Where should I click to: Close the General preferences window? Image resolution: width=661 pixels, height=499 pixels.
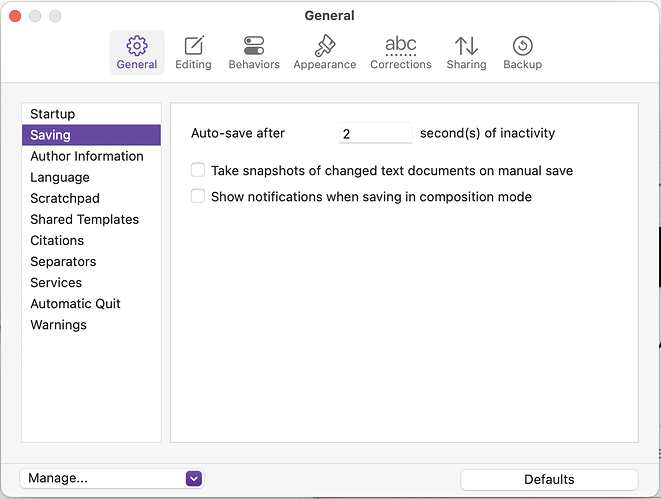15,16
